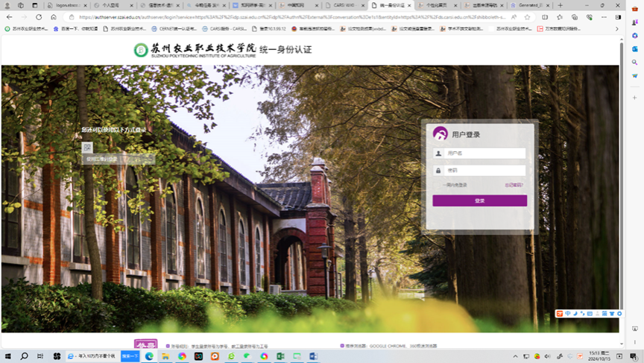This screenshot has width=644, height=363.
Task: Click the 用户名 username input field
Action: 485,154
